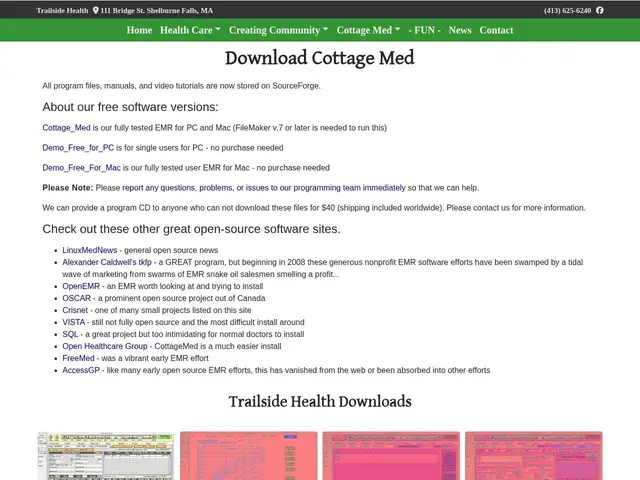Open the Demo_Free_For_Mac download link
This screenshot has height=480, width=640.
(x=81, y=168)
